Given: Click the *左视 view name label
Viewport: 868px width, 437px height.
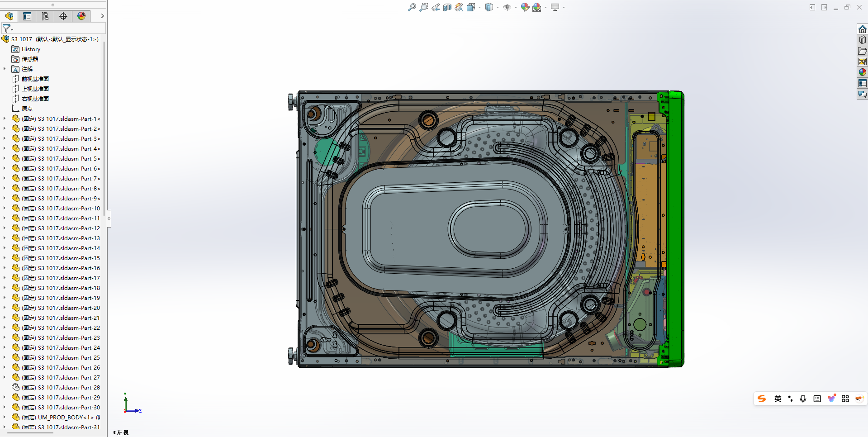Looking at the screenshot, I should pyautogui.click(x=121, y=432).
